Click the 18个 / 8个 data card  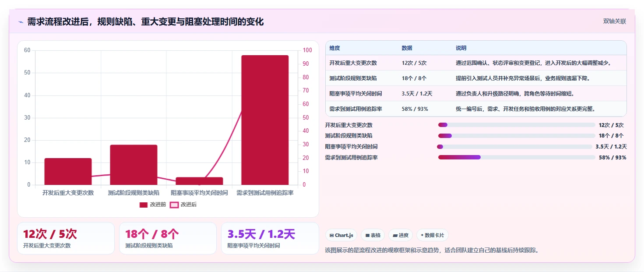pyautogui.click(x=168, y=238)
